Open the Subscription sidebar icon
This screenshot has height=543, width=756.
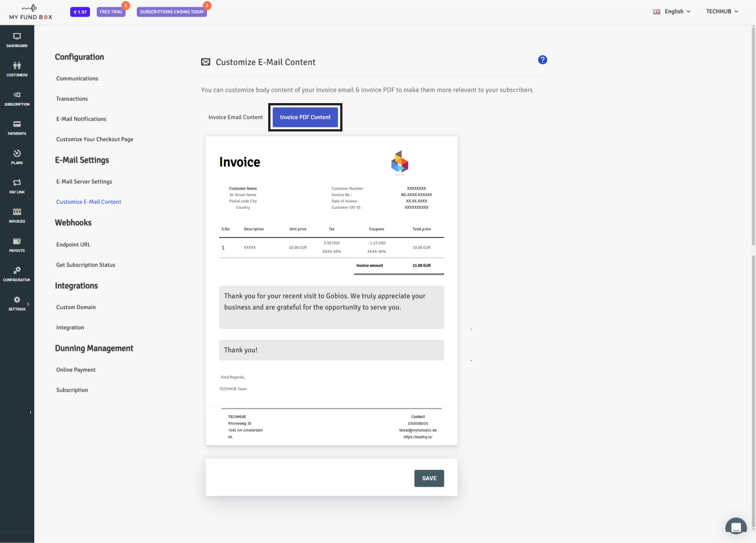17,99
